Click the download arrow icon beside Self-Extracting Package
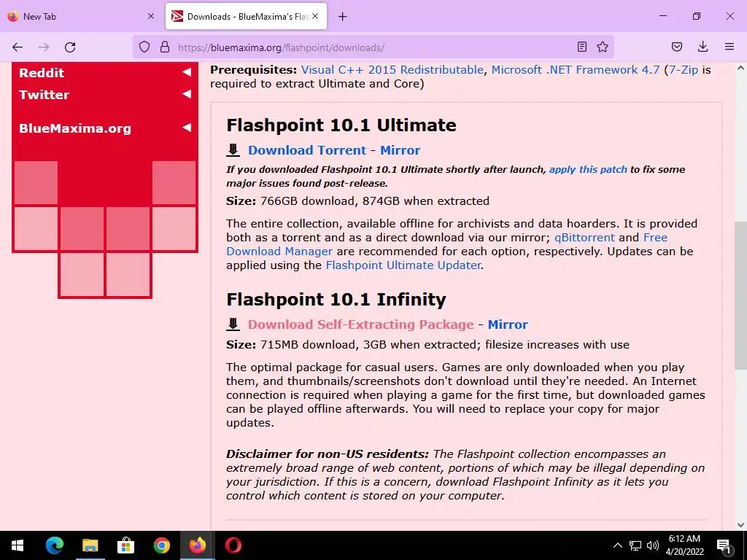 pos(233,324)
